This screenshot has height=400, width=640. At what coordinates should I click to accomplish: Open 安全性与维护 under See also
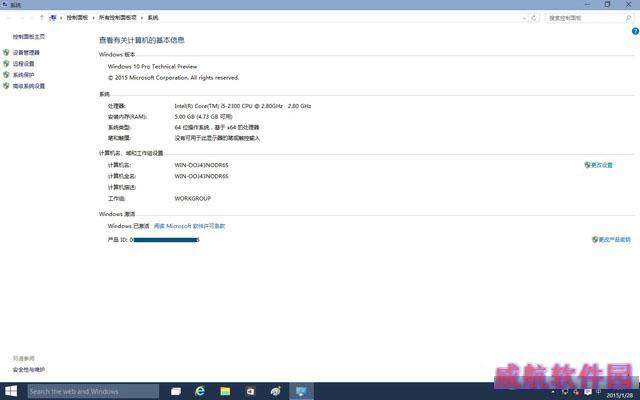click(29, 370)
